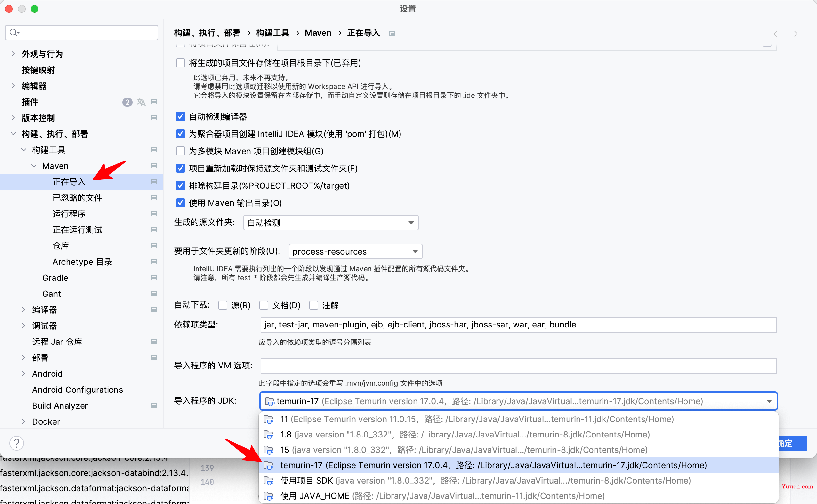Screen dimensions: 817x504
Task: Click the help question mark icon
Action: pos(17,443)
